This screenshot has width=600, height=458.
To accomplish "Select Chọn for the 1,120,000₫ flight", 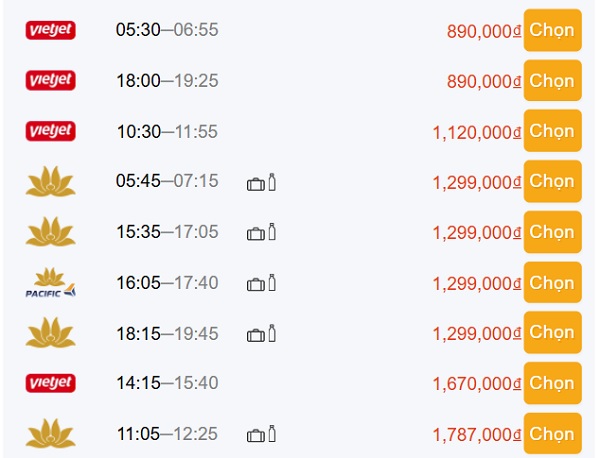I will [x=552, y=131].
